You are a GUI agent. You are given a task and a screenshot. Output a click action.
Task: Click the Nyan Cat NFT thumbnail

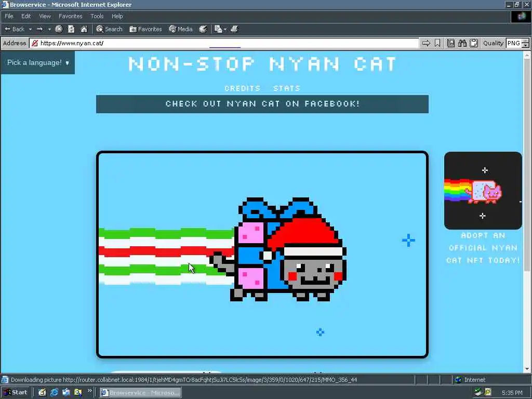[483, 190]
